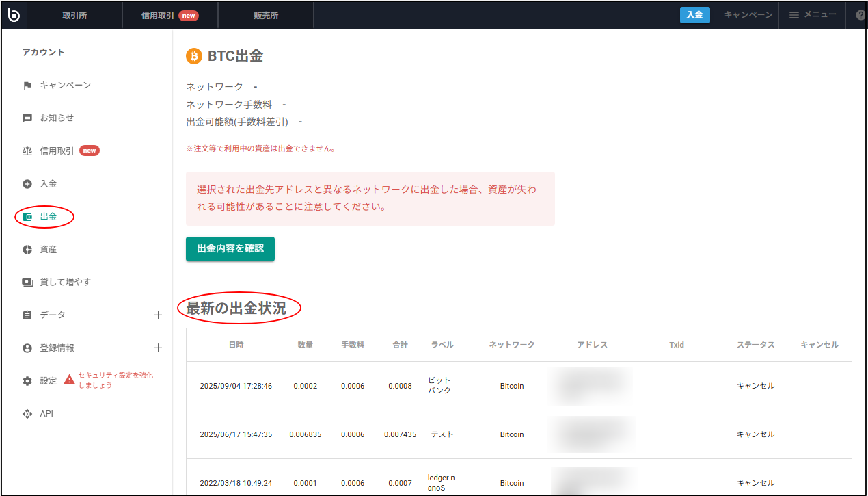Click the bitbank logo icon
The height and width of the screenshot is (496, 868).
(14, 14)
